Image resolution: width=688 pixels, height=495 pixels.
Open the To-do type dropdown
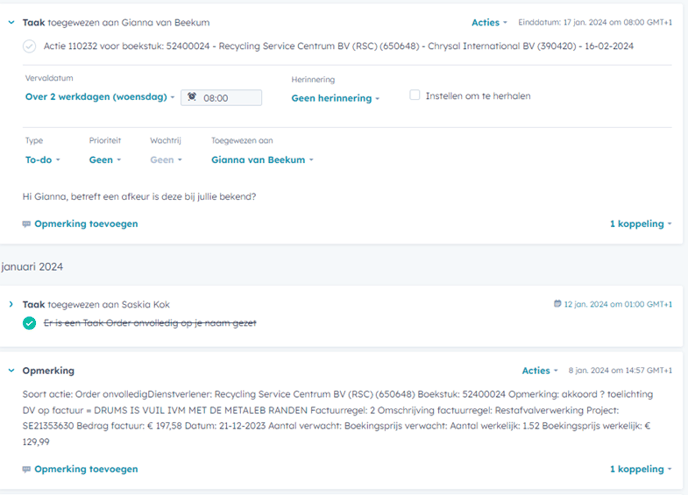click(43, 160)
